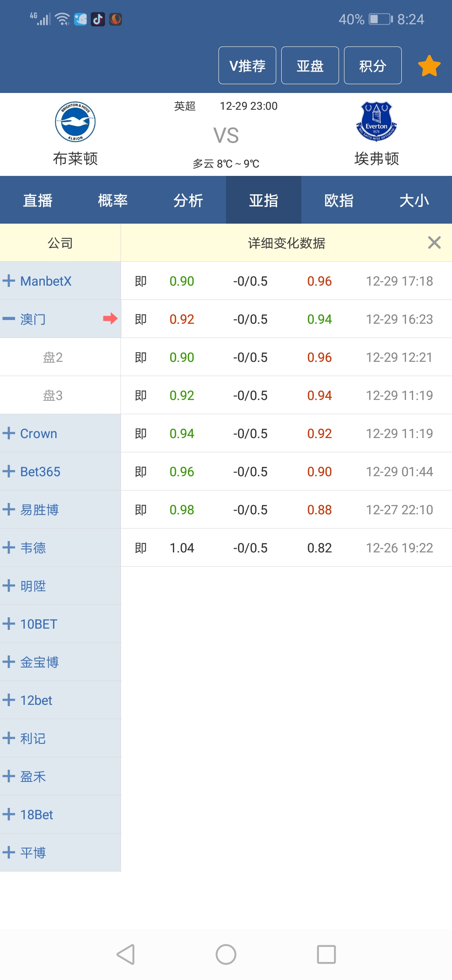Select the 盘2 sub-row under 澳门
This screenshot has height=980, width=452.
pyautogui.click(x=53, y=357)
